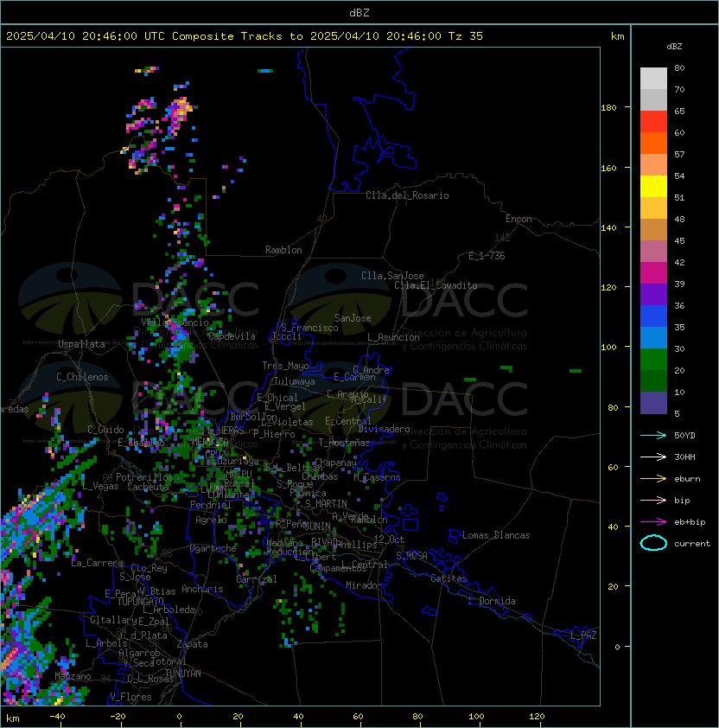Pick the magenta 39–42 dBZ swatch
This screenshot has height=728, width=719.
point(653,273)
